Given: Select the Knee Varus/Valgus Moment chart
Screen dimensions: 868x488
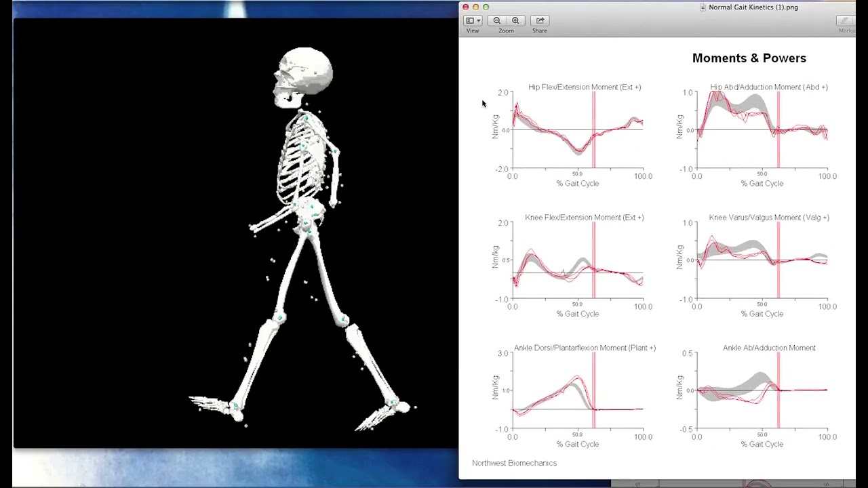Looking at the screenshot, I should coord(762,260).
